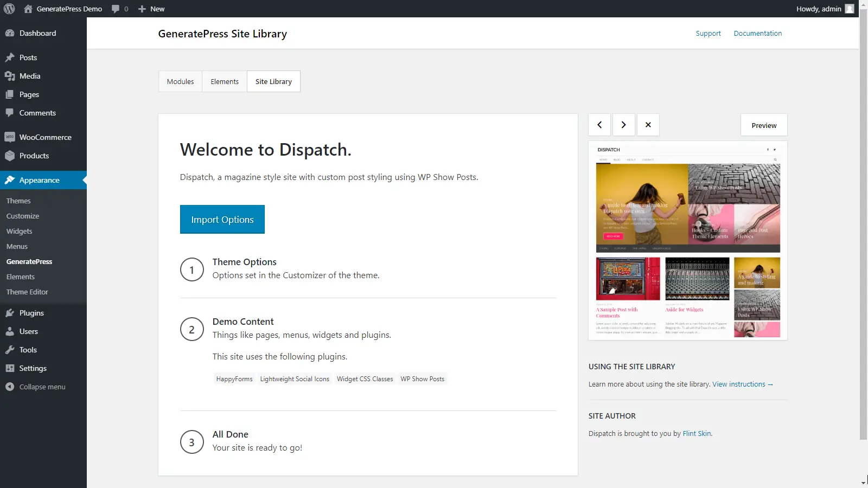
Task: Click the Lightweight Social Icons plugin tag
Action: [x=295, y=379]
